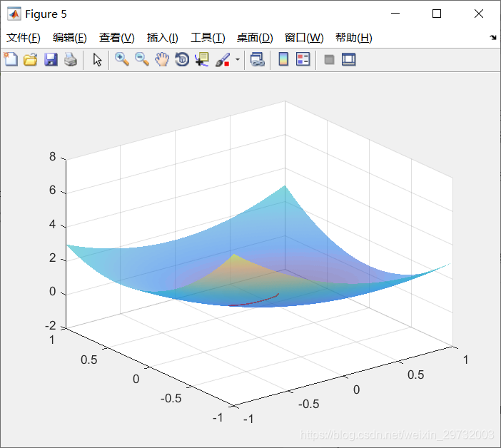This screenshot has height=448, width=501.
Task: Open the 插入(I) menu
Action: (x=162, y=38)
